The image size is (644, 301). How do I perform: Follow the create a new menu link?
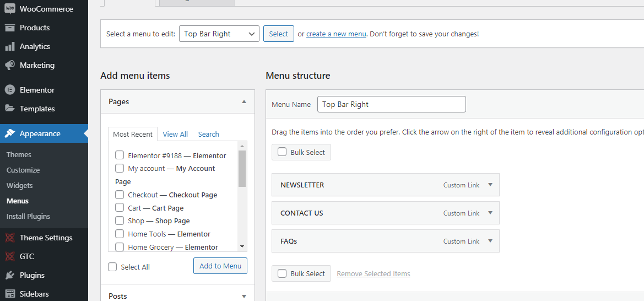click(336, 34)
